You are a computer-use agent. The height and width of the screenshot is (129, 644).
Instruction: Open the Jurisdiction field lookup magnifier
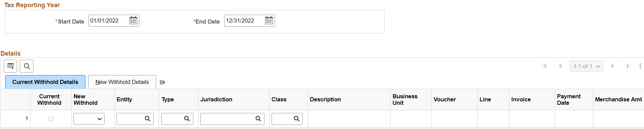[x=258, y=119]
